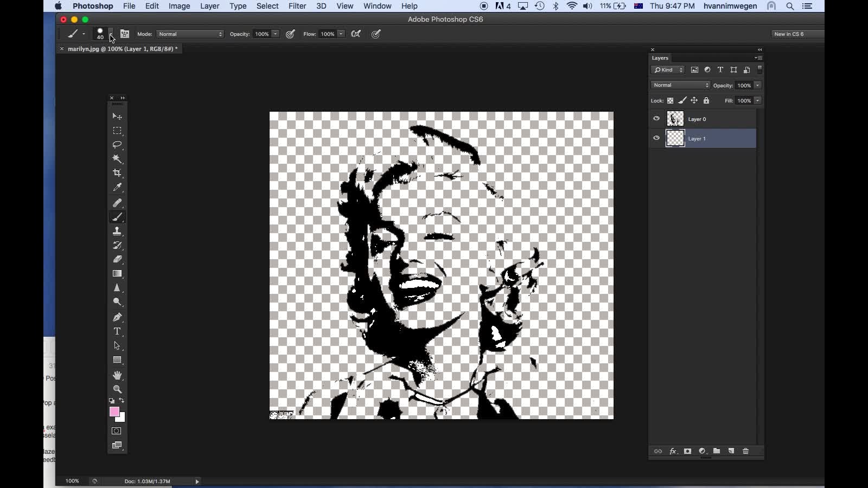Viewport: 868px width, 488px height.
Task: Select the Move tool
Action: (117, 117)
